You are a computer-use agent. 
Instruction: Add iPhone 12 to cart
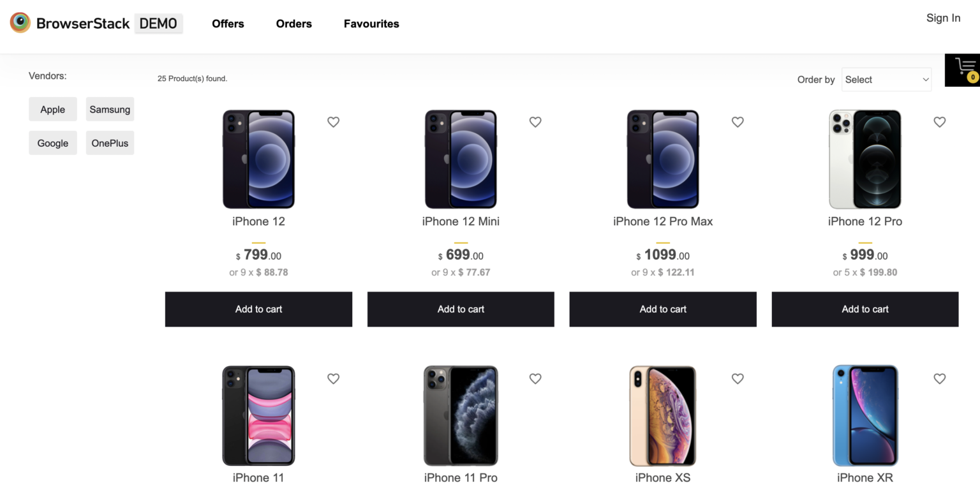[258, 309]
